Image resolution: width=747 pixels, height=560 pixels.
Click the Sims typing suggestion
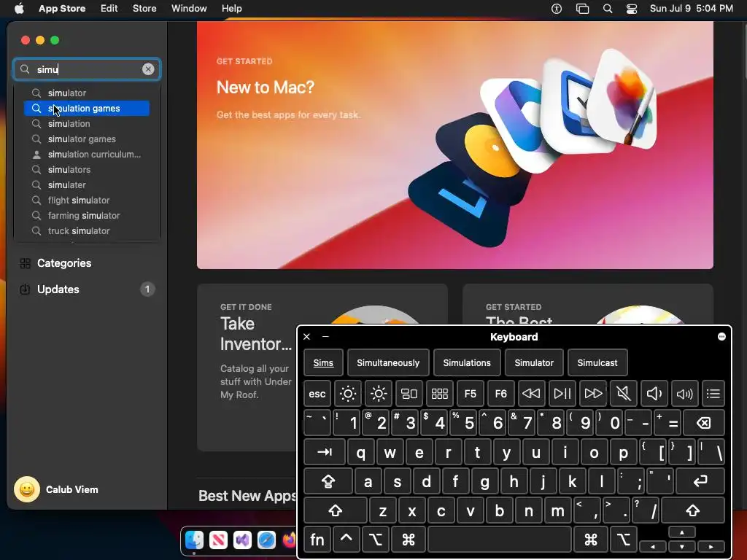pyautogui.click(x=323, y=362)
